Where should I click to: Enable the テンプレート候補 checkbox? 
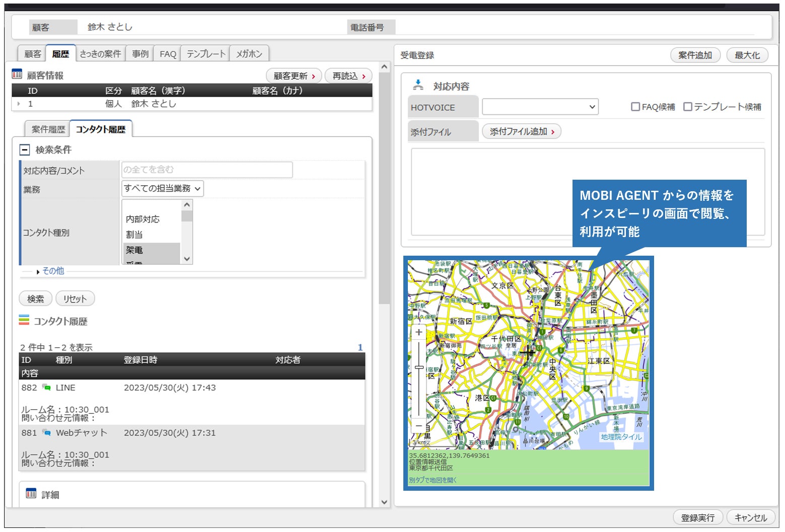[x=688, y=107]
